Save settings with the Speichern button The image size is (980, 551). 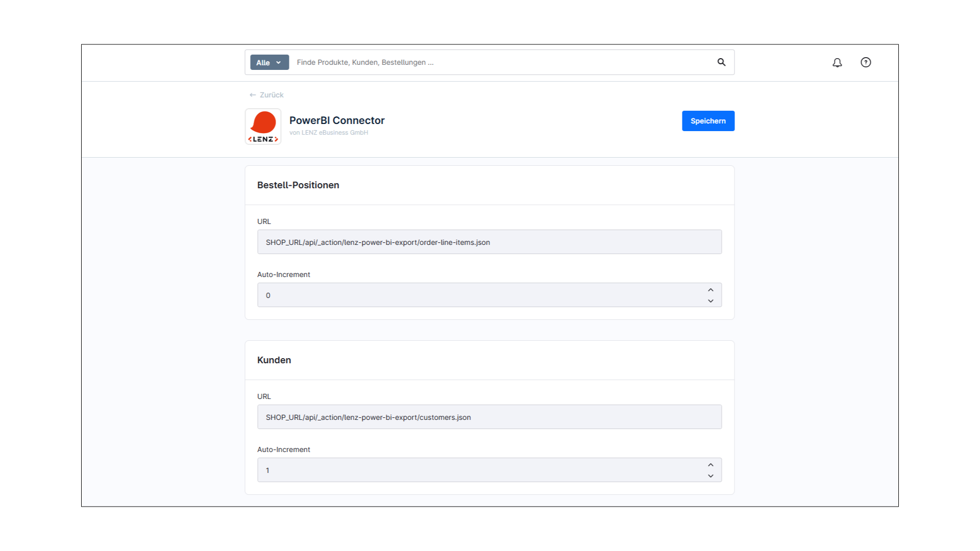[708, 121]
